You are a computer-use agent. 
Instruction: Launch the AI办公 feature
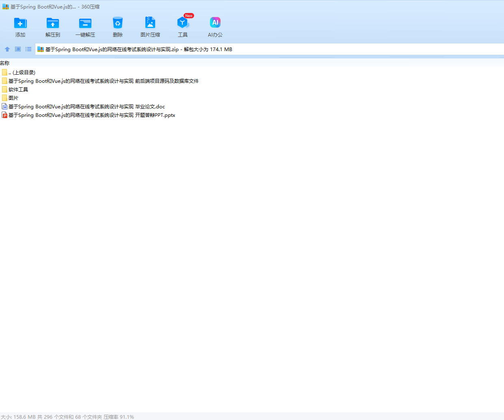click(x=215, y=22)
